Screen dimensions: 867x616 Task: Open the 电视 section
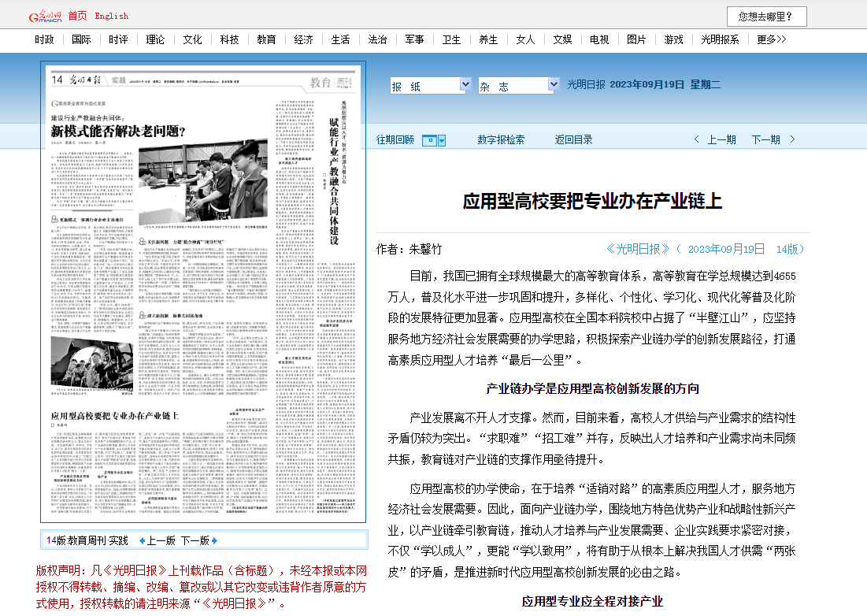(599, 39)
